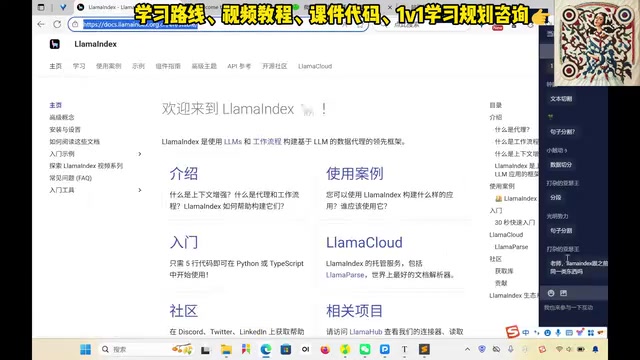The height and width of the screenshot is (360, 640).
Task: Open WeChat from taskbar
Action: 365,349
